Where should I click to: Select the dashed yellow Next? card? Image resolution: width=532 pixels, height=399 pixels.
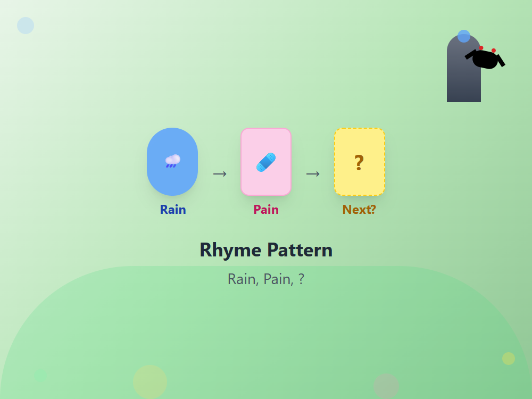(x=359, y=184)
